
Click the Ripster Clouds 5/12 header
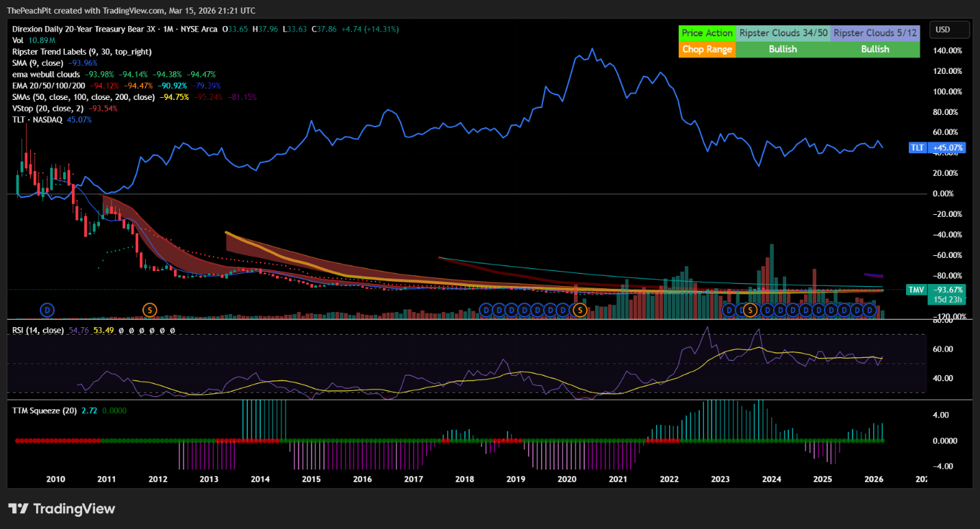click(875, 33)
